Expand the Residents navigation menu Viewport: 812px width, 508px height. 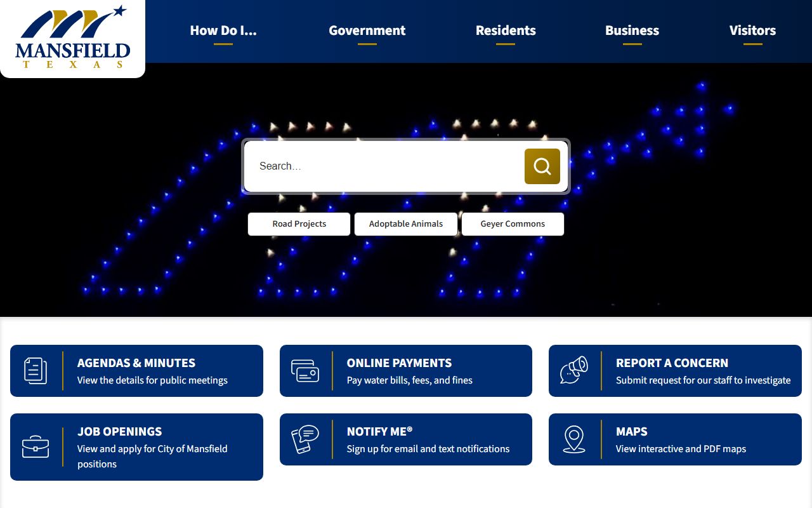coord(506,30)
